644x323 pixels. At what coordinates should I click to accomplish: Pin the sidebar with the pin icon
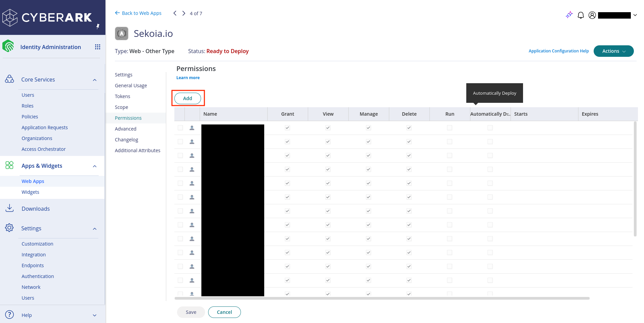[x=98, y=26]
